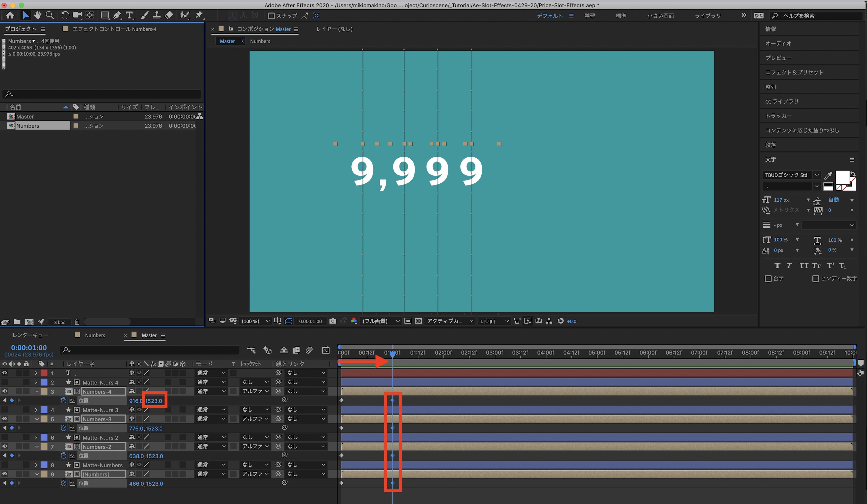The width and height of the screenshot is (867, 504).
Task: Open the エフェクトコントロール Numbers-4 tab
Action: pos(114,29)
